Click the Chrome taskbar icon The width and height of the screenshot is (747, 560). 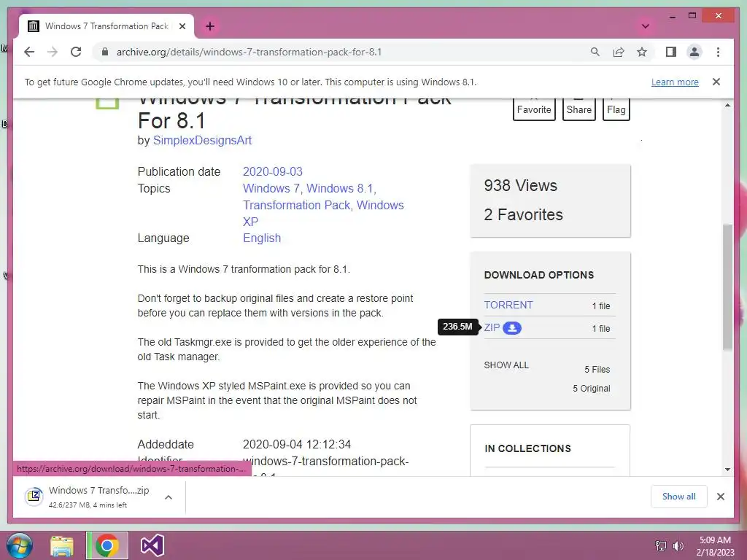coord(107,545)
